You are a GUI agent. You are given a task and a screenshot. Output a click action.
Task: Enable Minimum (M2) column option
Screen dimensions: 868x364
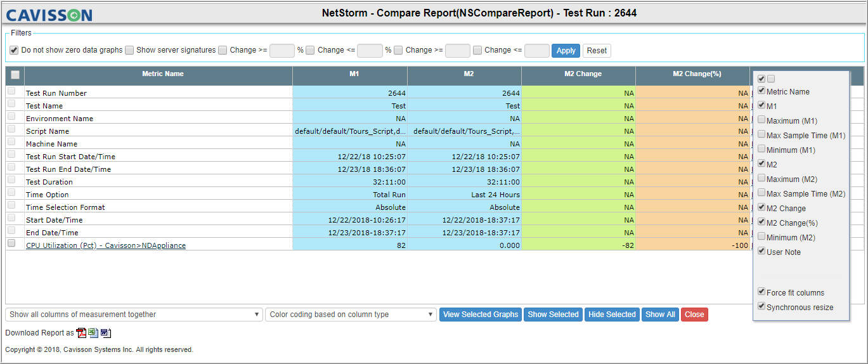(761, 237)
